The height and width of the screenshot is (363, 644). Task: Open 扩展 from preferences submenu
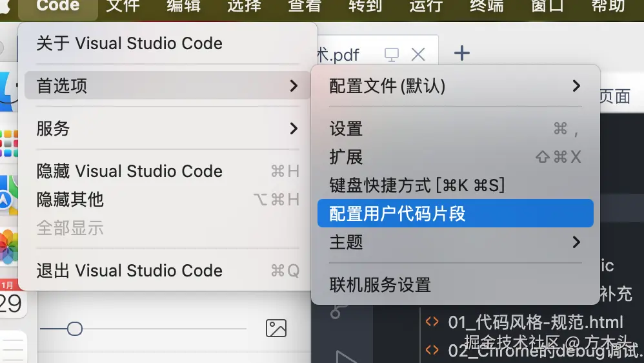(x=456, y=156)
